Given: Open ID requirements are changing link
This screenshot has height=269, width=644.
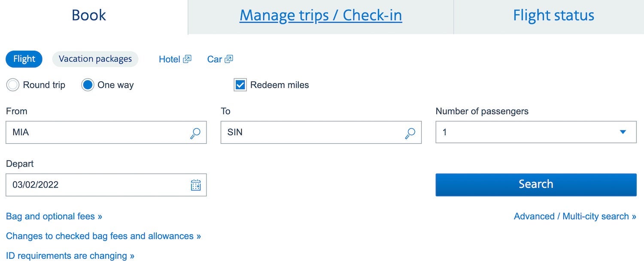Looking at the screenshot, I should click(70, 256).
